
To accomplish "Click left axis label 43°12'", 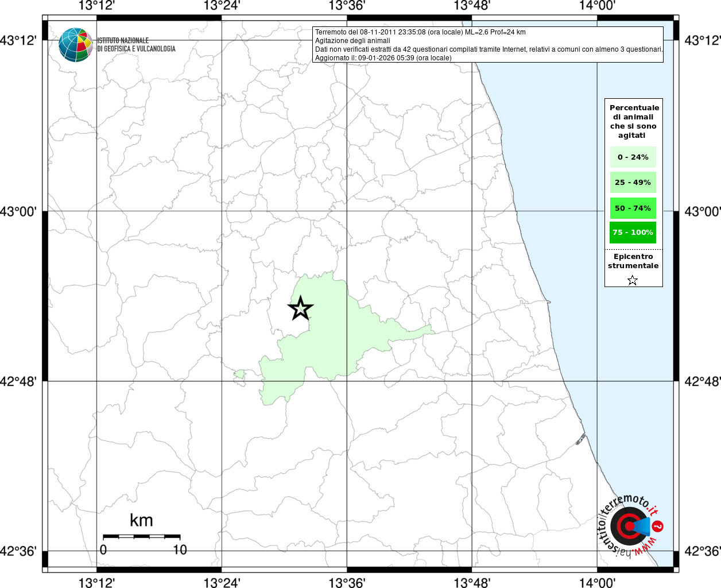I will point(18,41).
